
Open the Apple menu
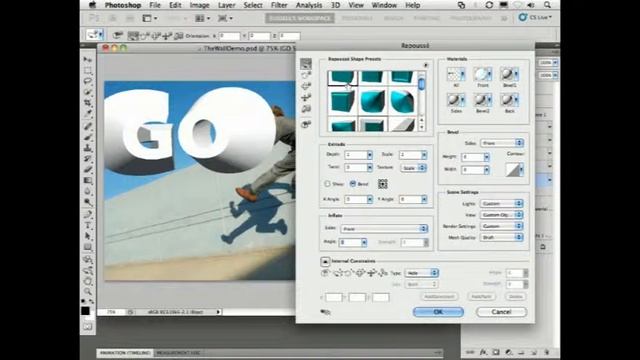[x=92, y=5]
